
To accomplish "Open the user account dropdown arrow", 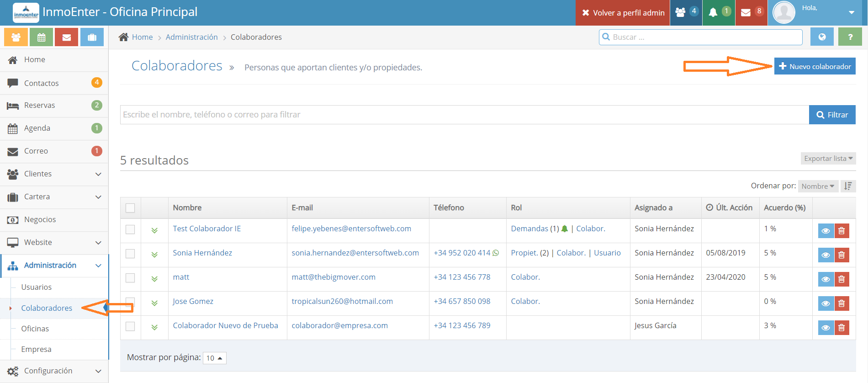I will (852, 12).
